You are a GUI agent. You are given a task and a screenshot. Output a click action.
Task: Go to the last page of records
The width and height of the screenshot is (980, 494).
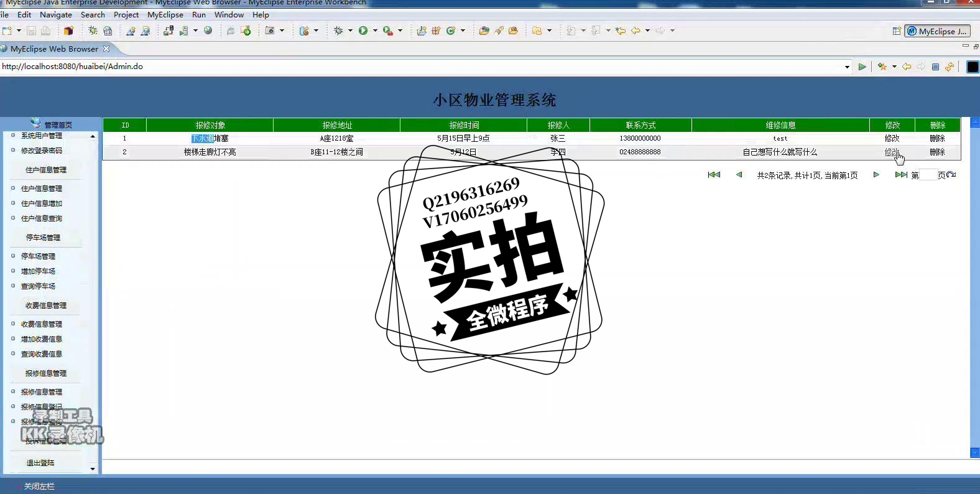(901, 175)
